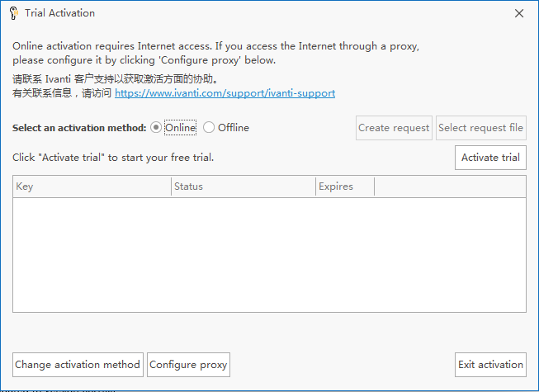Screen dimensions: 539x392
Task: Click the 'Select an activation method' label
Action: click(x=79, y=128)
